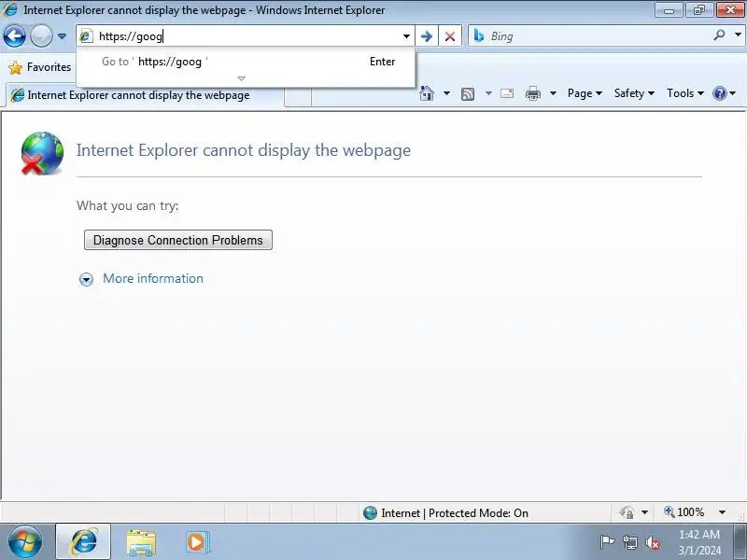This screenshot has height=560, width=747.
Task: Select the 'cannot display the webpage' tab
Action: click(x=145, y=95)
